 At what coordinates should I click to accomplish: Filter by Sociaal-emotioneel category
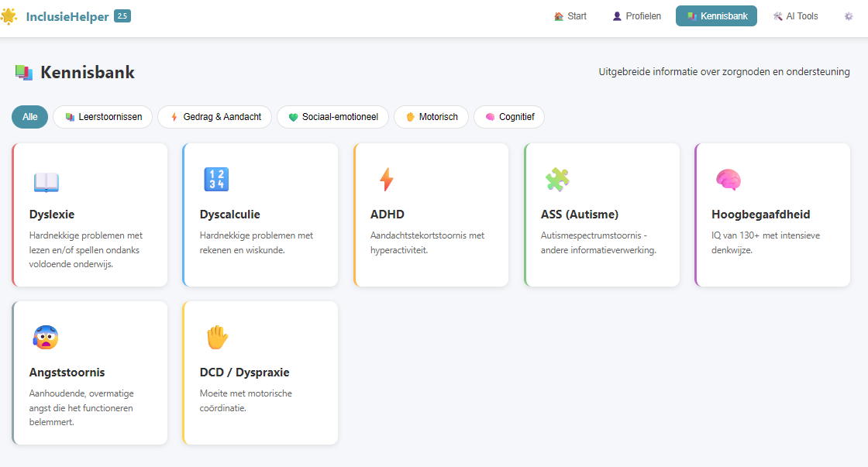click(332, 117)
